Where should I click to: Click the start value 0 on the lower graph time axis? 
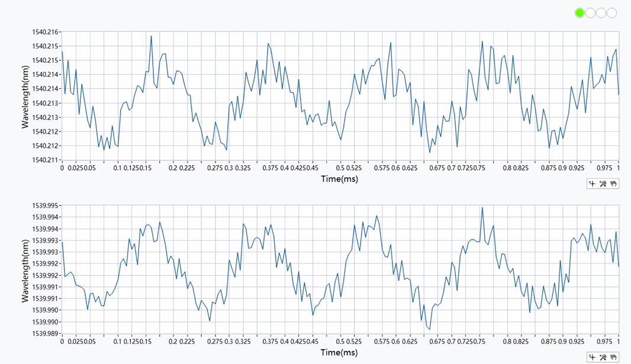tap(62, 342)
